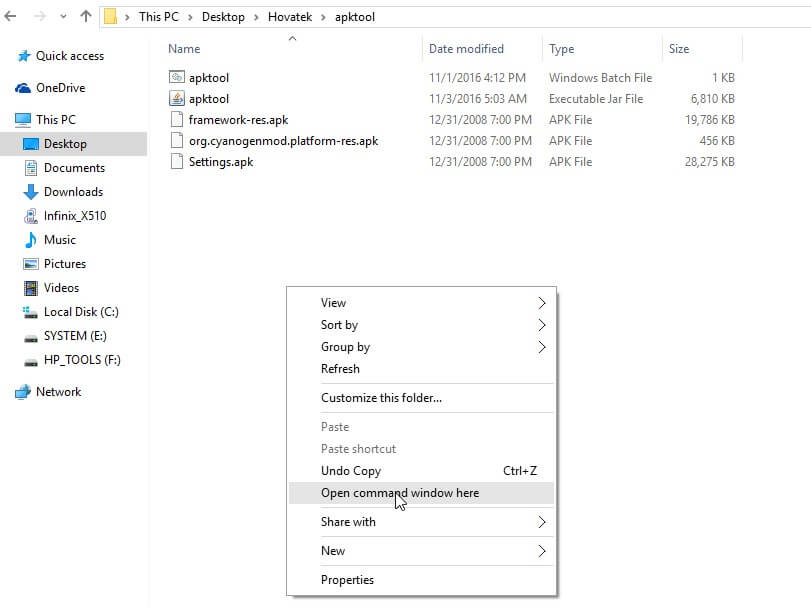Image resolution: width=811 pixels, height=607 pixels.
Task: Select the Quick access star icon
Action: click(x=22, y=56)
